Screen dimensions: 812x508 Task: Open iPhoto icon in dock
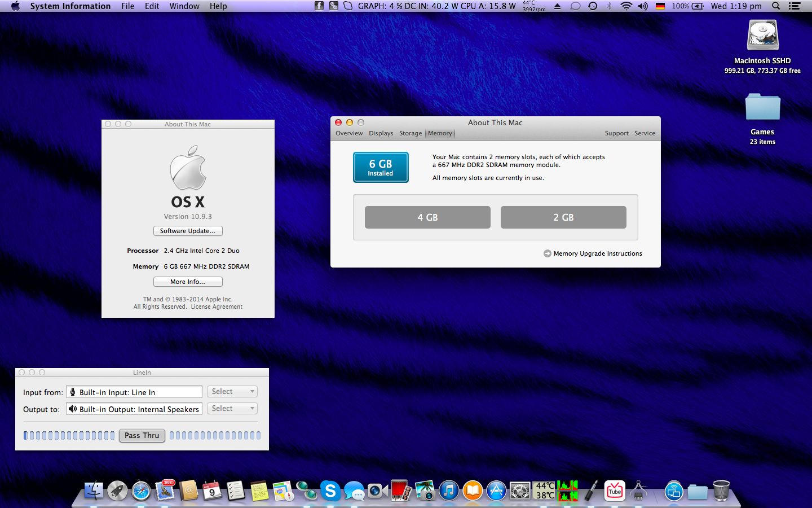425,491
